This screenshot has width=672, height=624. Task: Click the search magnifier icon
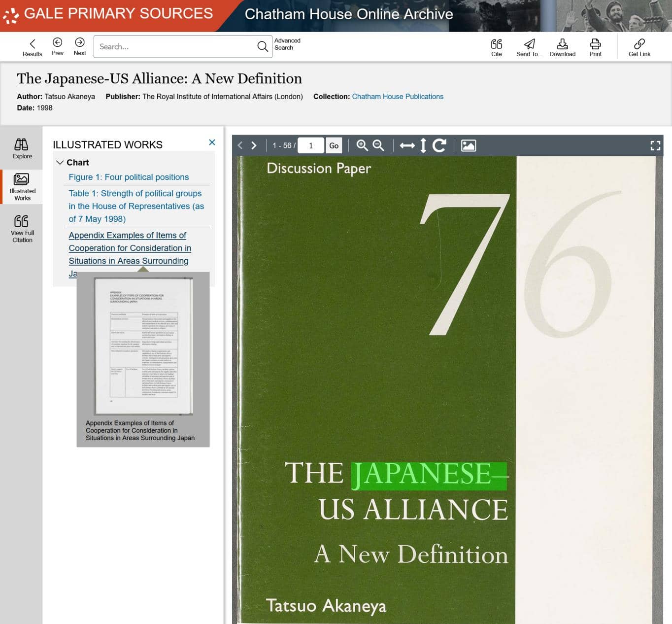[263, 46]
